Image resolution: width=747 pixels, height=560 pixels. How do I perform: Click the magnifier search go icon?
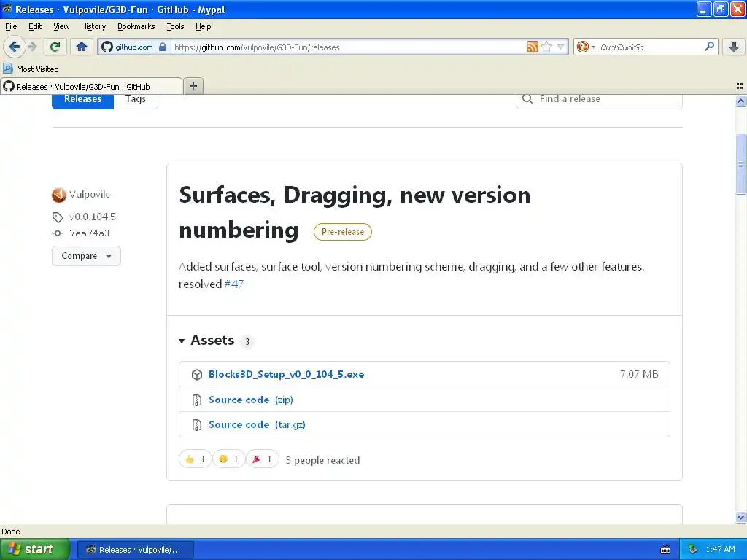[x=709, y=46]
